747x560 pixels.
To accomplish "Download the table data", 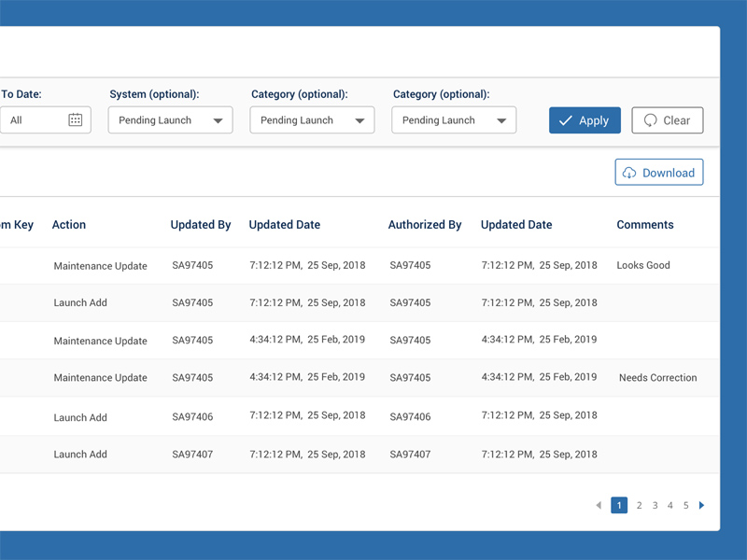I will click(x=658, y=173).
